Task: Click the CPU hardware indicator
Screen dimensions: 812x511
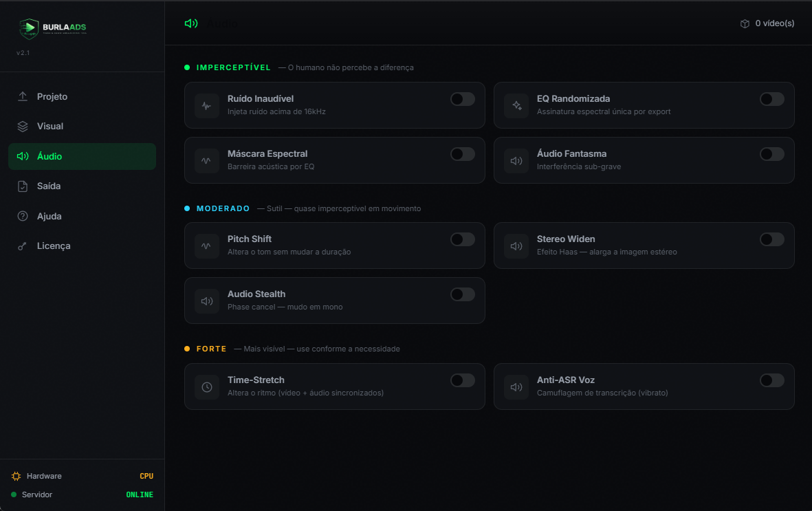Action: point(146,477)
